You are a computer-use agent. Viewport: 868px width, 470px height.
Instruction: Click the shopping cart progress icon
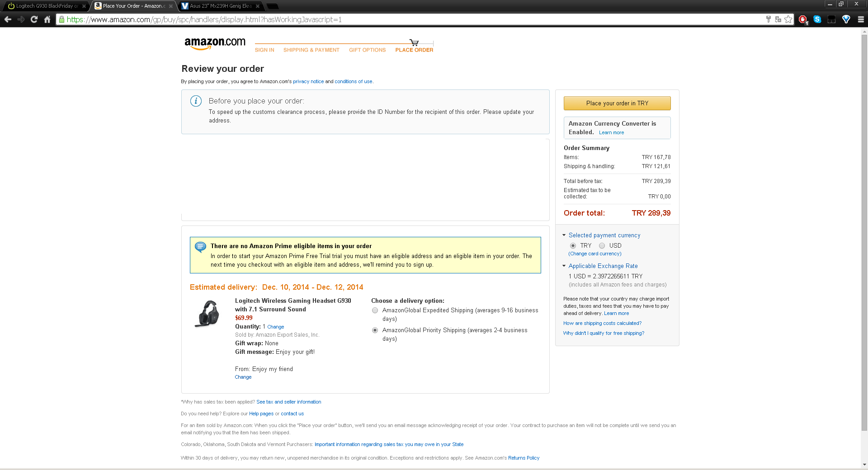pos(414,42)
